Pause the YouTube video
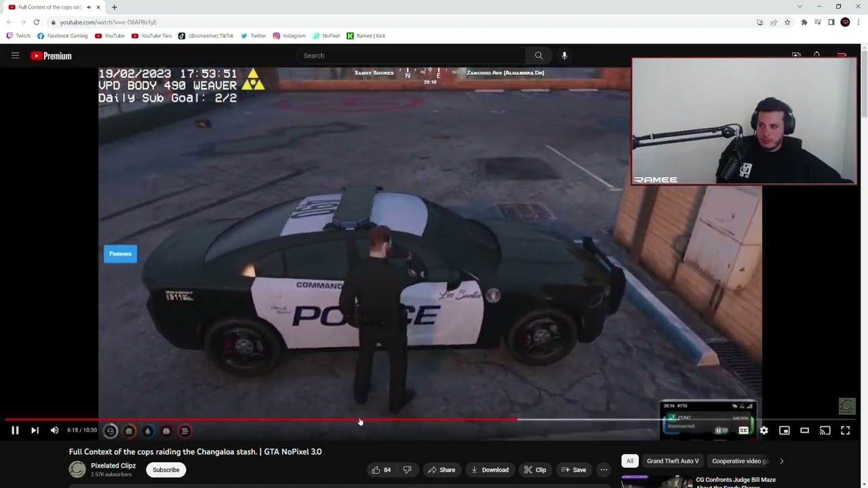 15,430
